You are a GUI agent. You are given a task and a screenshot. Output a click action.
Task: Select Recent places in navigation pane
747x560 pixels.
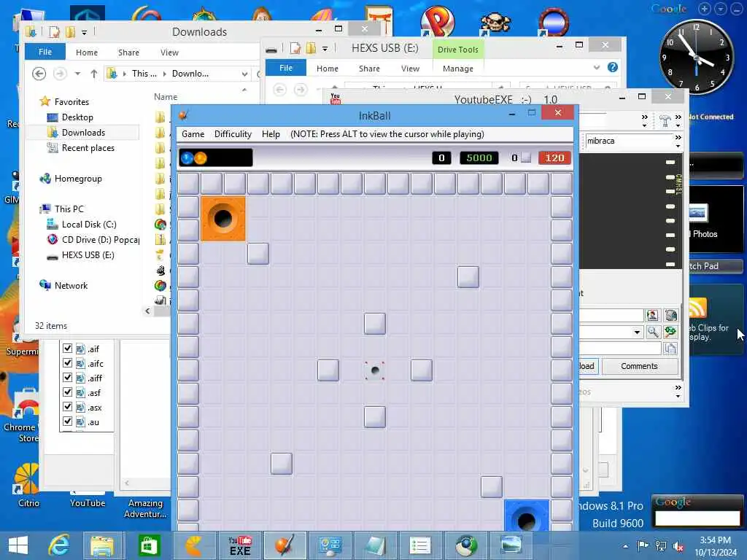click(88, 147)
